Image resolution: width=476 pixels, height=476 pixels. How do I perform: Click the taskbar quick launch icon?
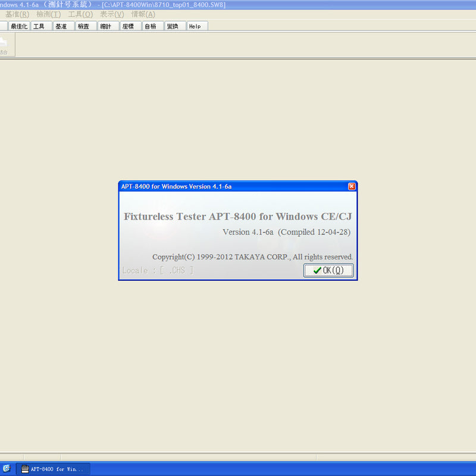(7, 468)
